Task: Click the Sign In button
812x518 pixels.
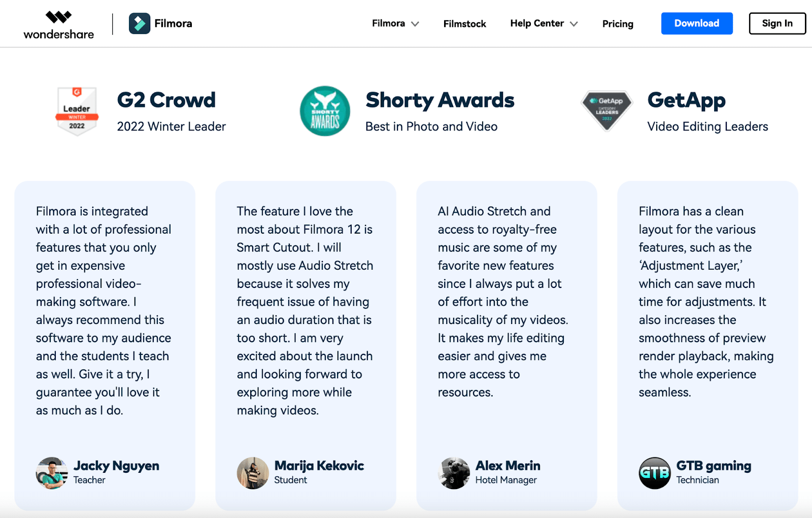Action: [x=777, y=23]
